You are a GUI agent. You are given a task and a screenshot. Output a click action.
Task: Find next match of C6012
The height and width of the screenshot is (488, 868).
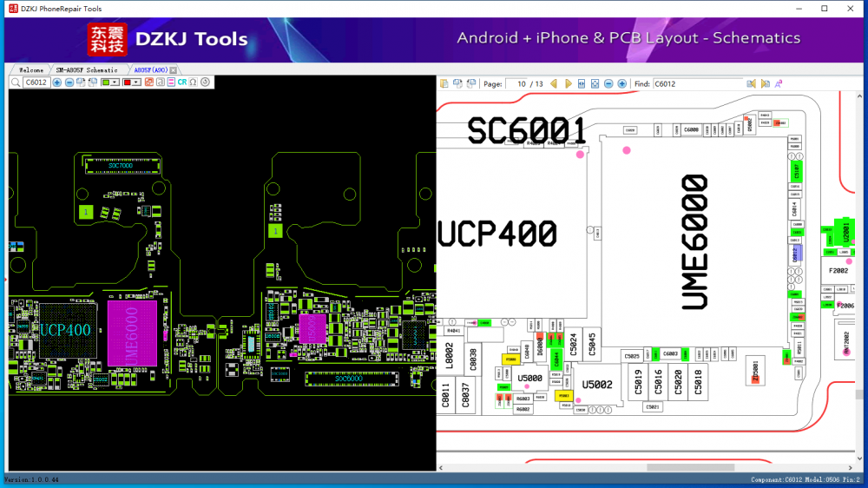765,83
